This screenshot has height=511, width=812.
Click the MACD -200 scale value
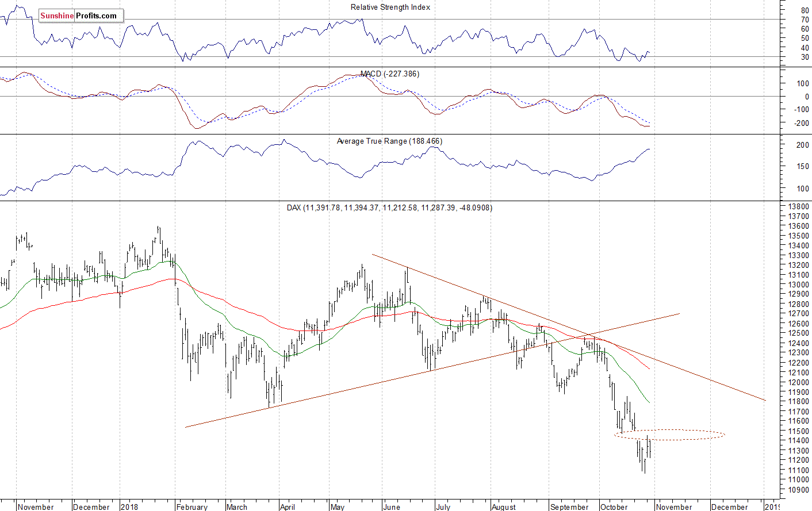pos(802,124)
